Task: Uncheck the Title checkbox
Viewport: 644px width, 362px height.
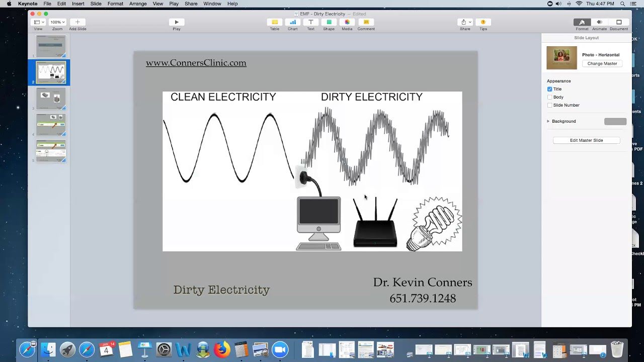Action: click(549, 89)
